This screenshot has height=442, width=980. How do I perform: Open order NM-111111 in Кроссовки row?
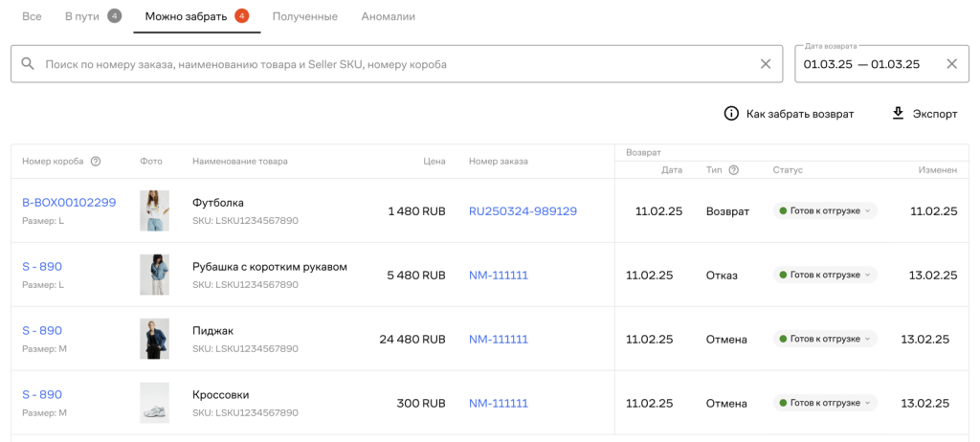[498, 403]
